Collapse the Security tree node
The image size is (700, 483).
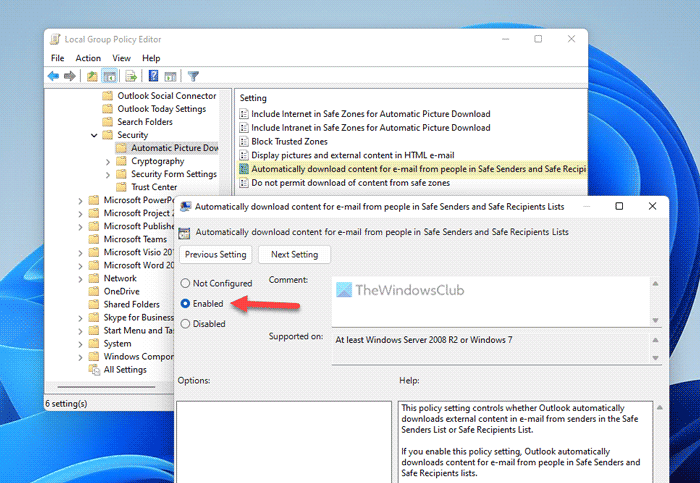[x=94, y=135]
